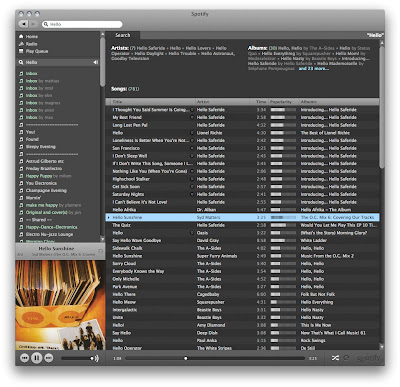Seek within the track progress slider
The image size is (400, 387).
pos(215,358)
